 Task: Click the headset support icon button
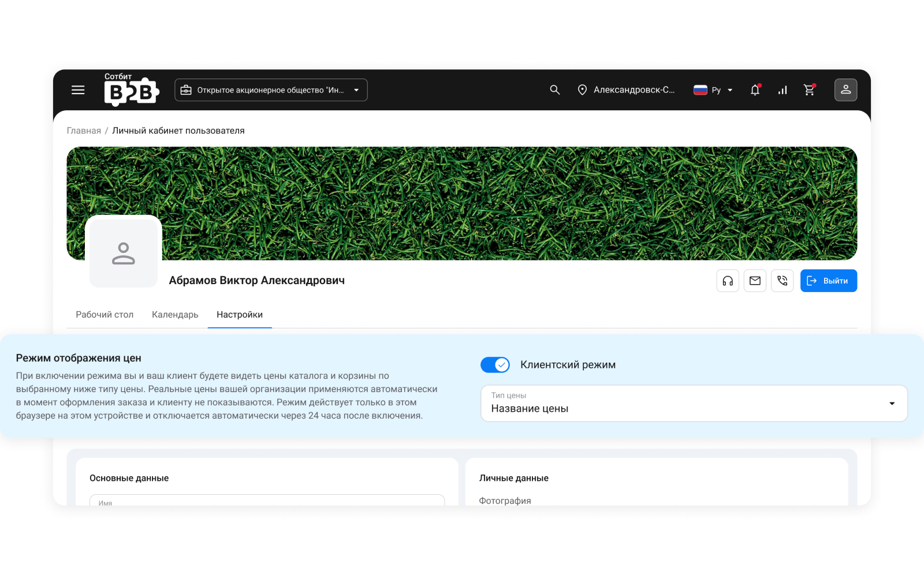(728, 281)
